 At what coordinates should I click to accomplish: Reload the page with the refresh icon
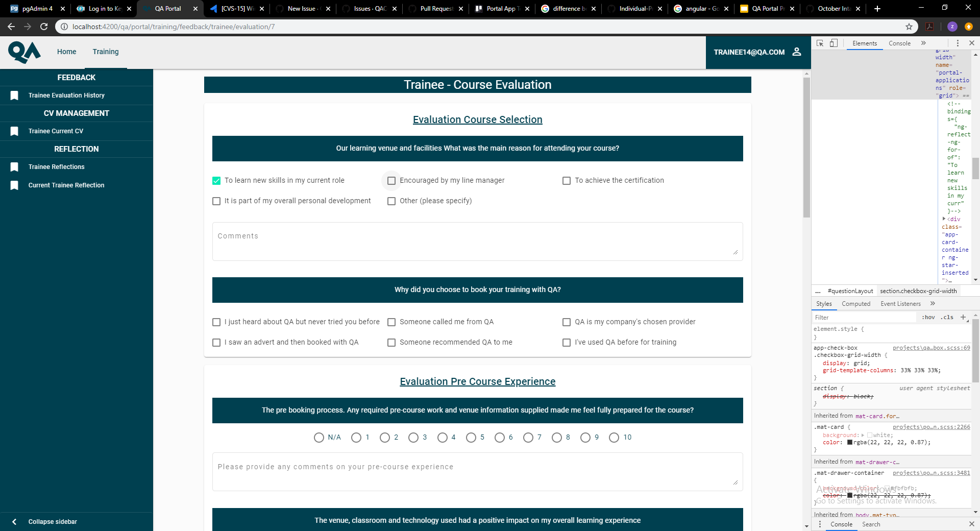44,27
